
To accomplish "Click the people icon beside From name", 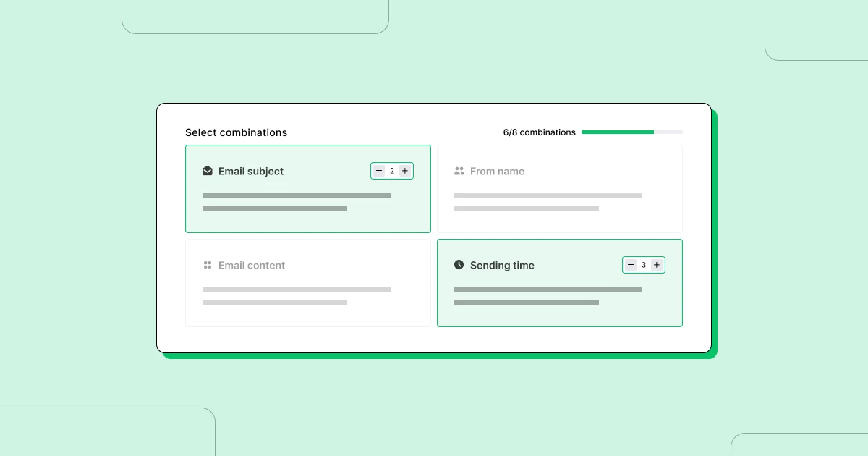I will click(x=459, y=172).
